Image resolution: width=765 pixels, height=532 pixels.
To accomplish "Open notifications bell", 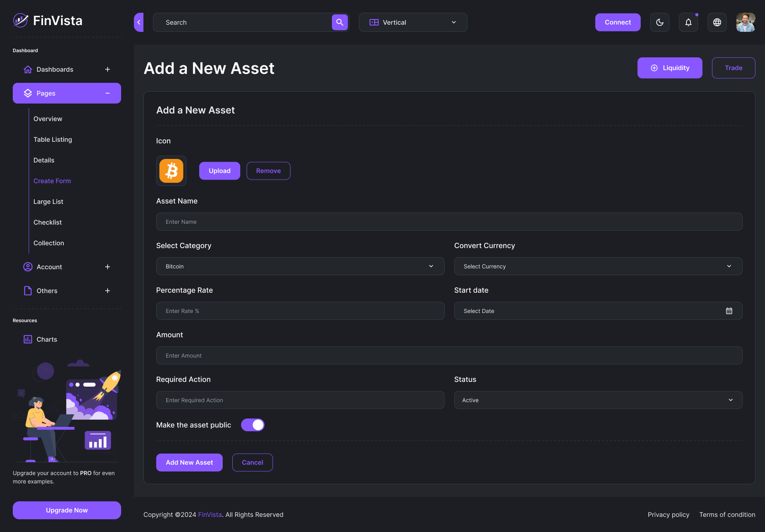I will pos(688,22).
